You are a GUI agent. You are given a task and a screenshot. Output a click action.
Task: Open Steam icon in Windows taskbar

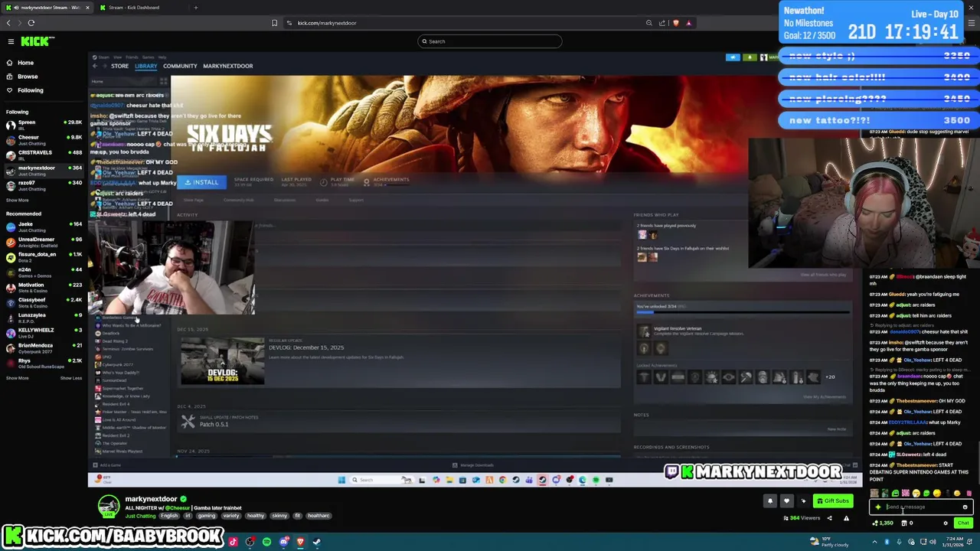tap(317, 542)
